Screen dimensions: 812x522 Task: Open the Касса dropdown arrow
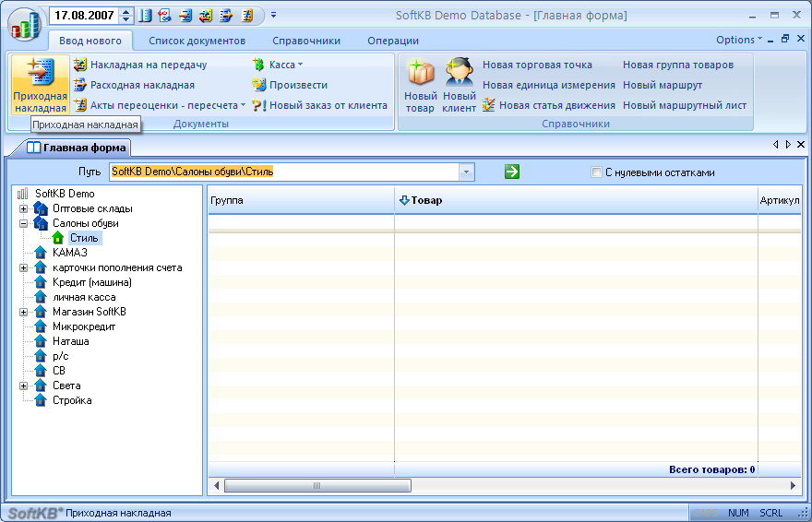click(x=301, y=65)
